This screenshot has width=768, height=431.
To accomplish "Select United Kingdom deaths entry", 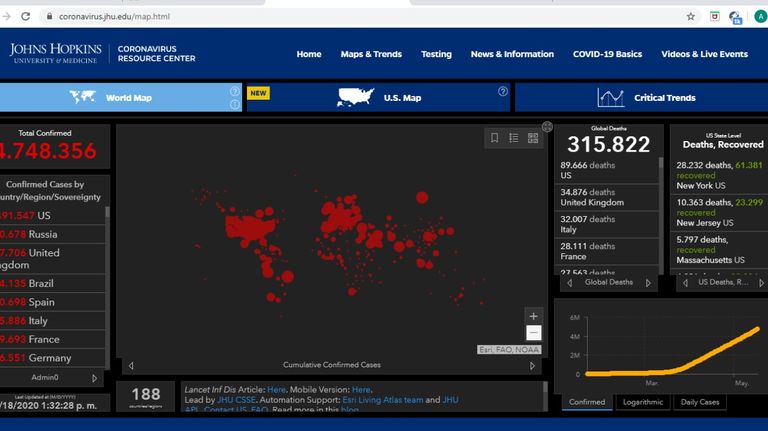I will coord(606,197).
